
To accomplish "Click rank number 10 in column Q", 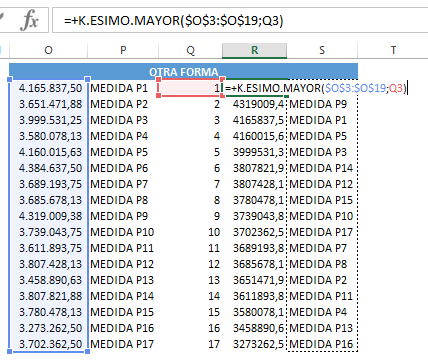I will coord(214,232).
